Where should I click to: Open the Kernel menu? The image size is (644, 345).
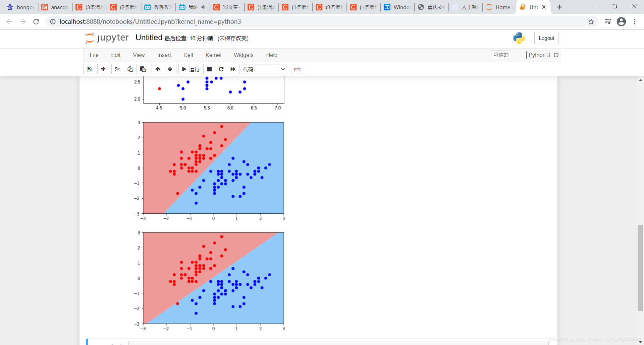213,55
